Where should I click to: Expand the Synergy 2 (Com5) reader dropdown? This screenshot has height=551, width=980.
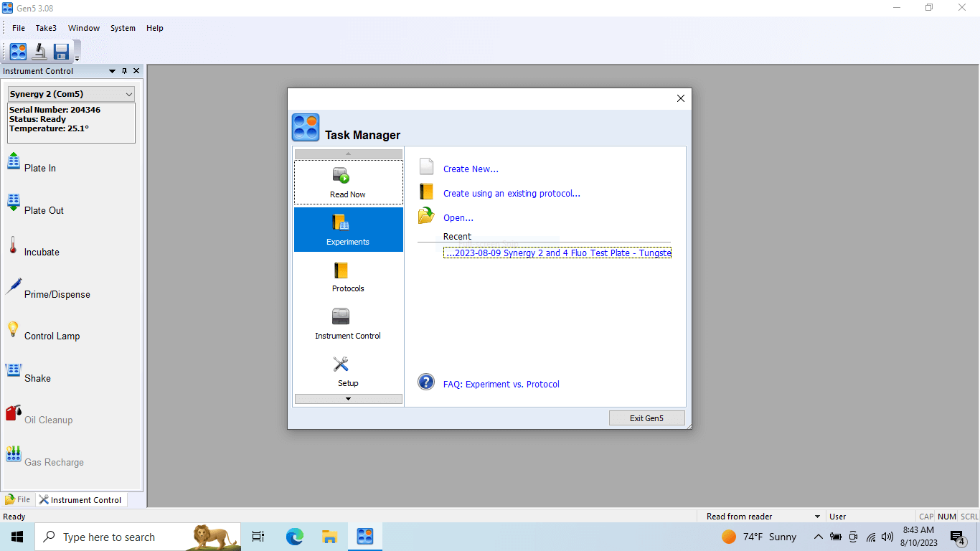[x=129, y=94]
